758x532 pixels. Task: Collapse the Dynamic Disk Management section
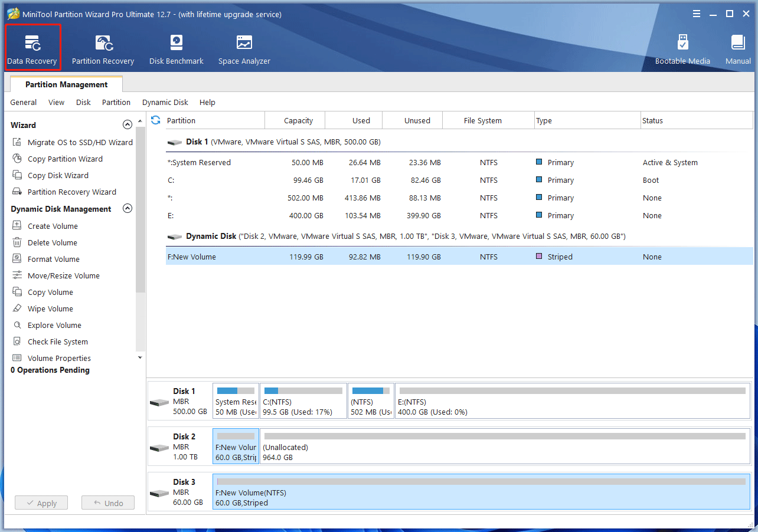tap(127, 208)
